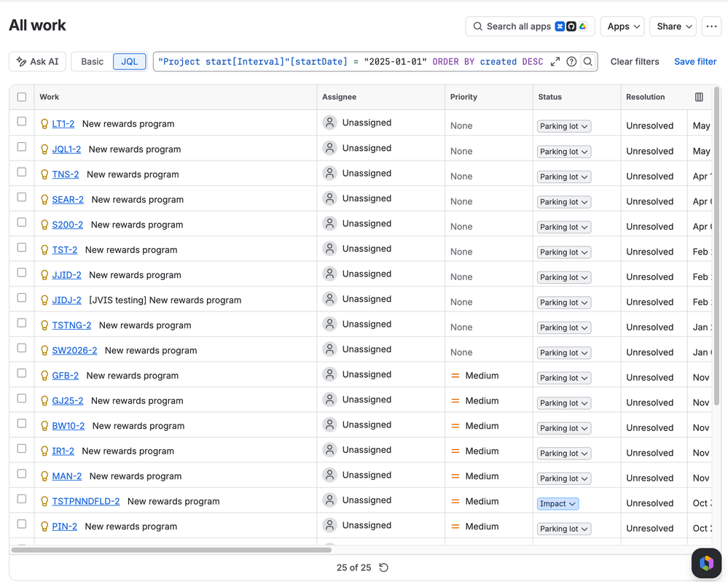Open work item TSTPNNDFLD-2 link
This screenshot has width=728, height=582.
86,501
